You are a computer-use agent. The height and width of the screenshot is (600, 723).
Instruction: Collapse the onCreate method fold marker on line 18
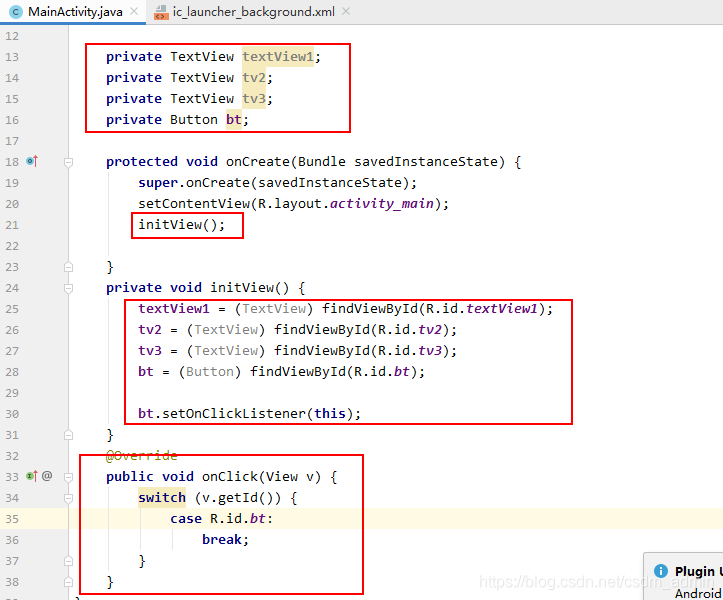pyautogui.click(x=68, y=162)
